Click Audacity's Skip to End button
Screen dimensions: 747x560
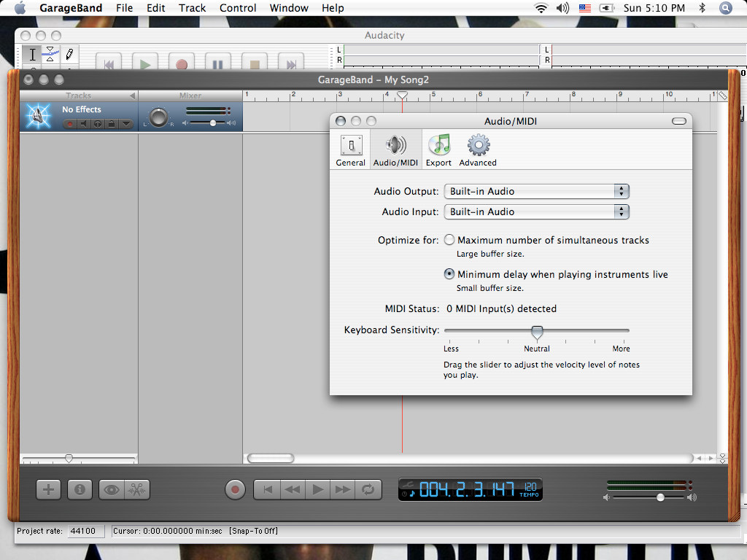(291, 63)
